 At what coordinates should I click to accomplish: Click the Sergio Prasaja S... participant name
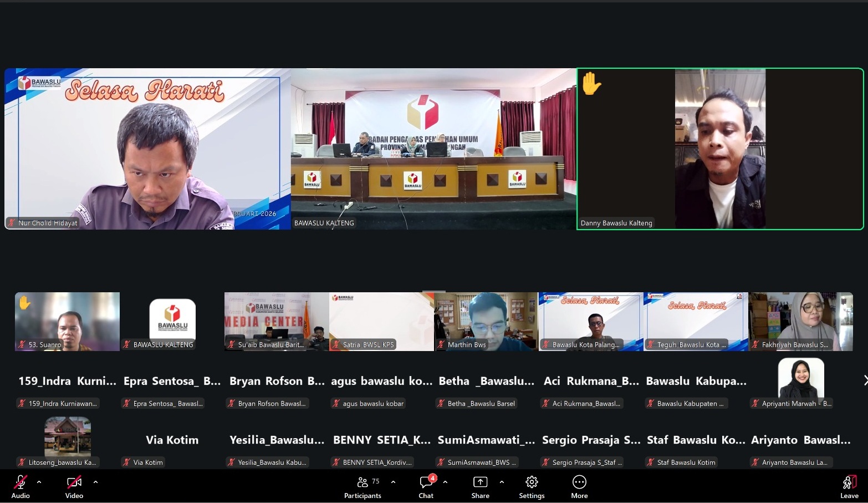click(591, 440)
